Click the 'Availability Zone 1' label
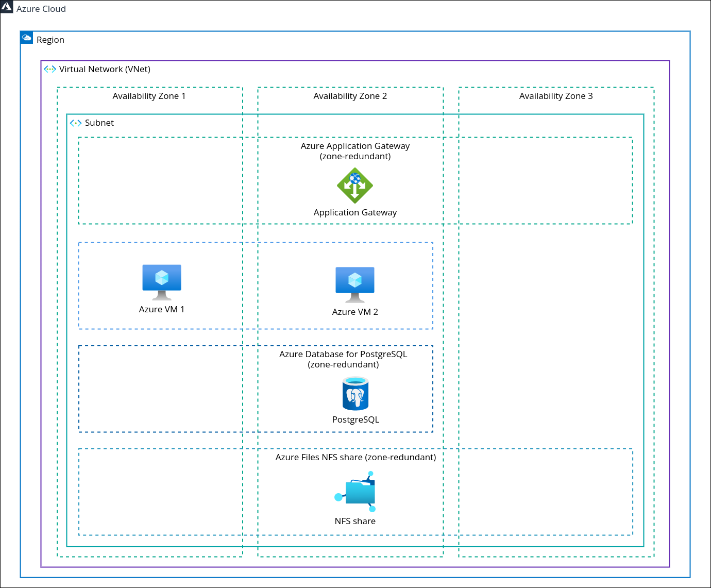Screen dimensions: 711x588 [x=149, y=96]
